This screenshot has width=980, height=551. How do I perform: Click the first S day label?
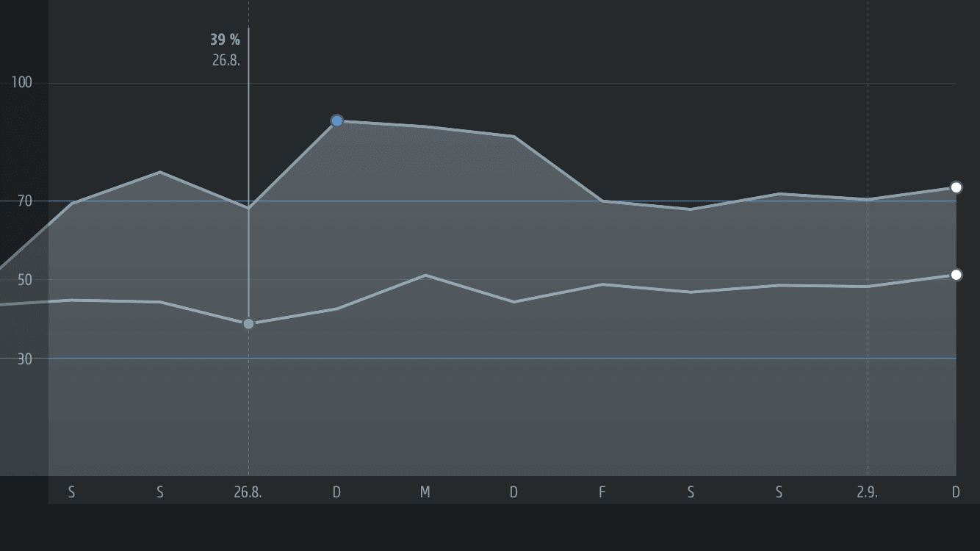(x=71, y=492)
